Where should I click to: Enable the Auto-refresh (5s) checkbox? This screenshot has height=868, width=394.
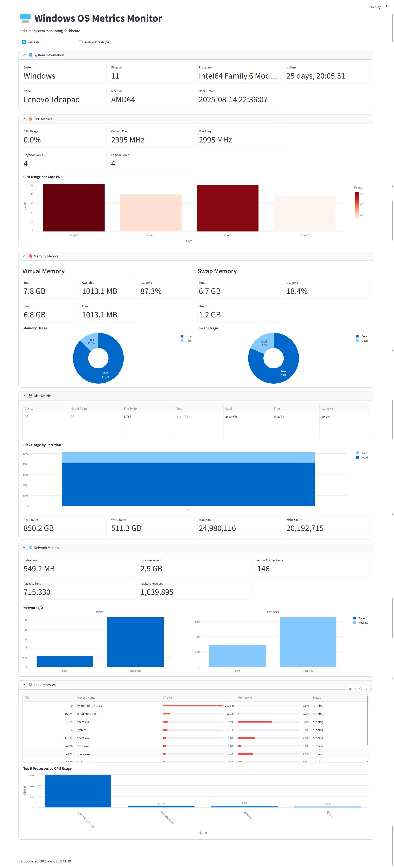(81, 43)
